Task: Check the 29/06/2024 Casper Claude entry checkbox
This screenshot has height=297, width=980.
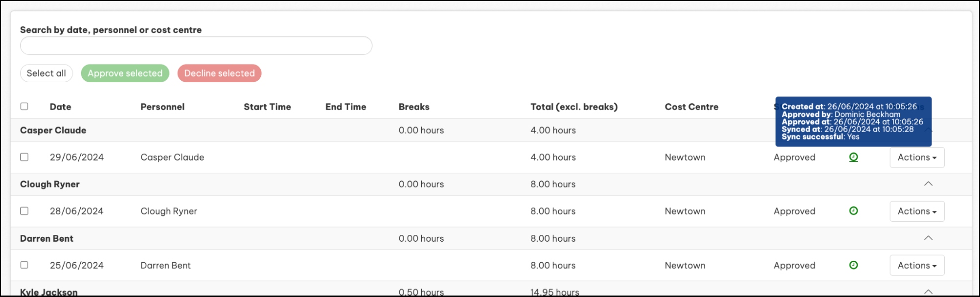Action: [24, 157]
